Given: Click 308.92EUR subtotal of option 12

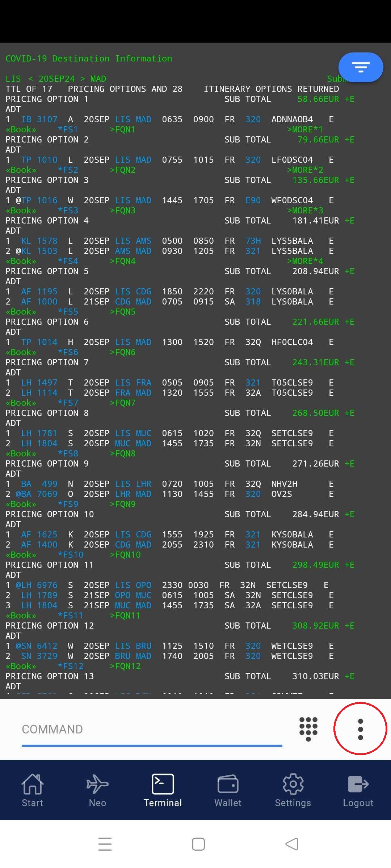Looking at the screenshot, I should pos(316,626).
